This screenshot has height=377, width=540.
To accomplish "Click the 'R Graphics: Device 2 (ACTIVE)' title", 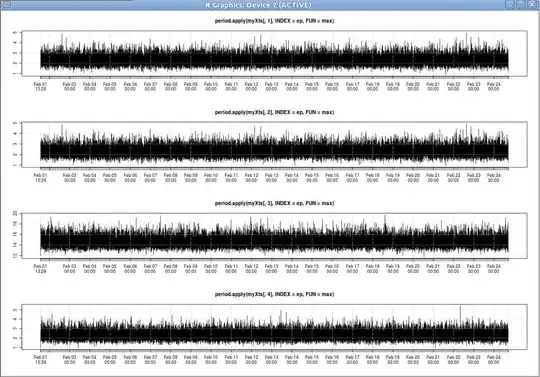I will pos(258,5).
